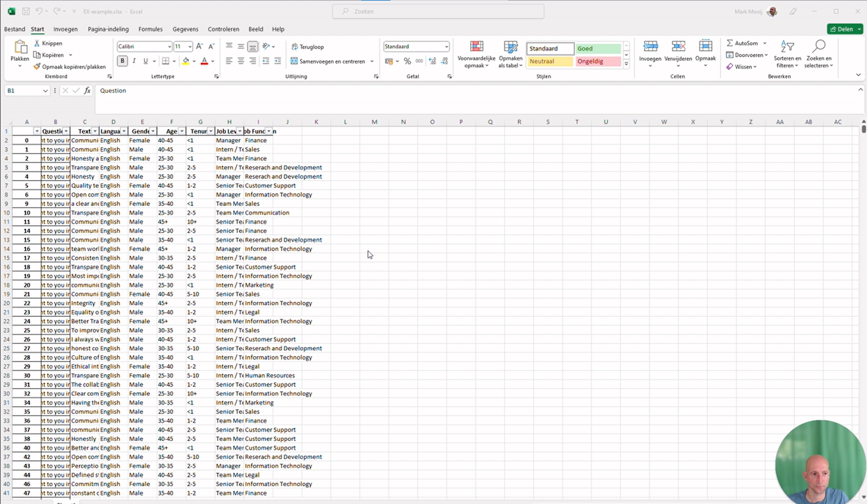
Task: Switch to the Gegevens tab
Action: tap(185, 29)
